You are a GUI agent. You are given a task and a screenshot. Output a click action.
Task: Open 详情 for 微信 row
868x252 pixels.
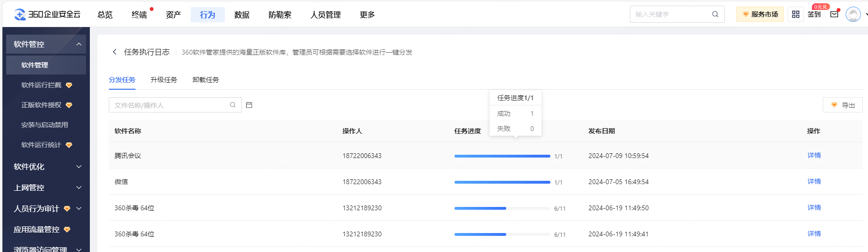click(814, 181)
